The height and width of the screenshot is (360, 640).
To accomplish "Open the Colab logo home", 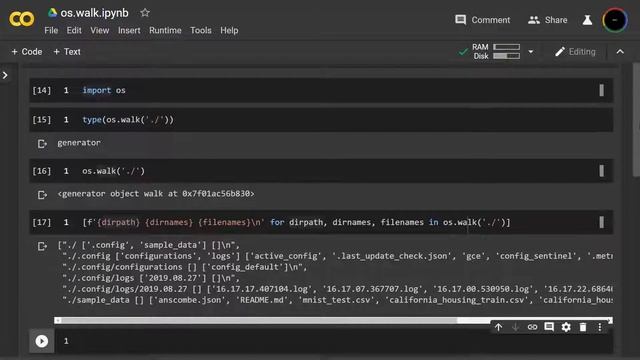I will tap(22, 19).
